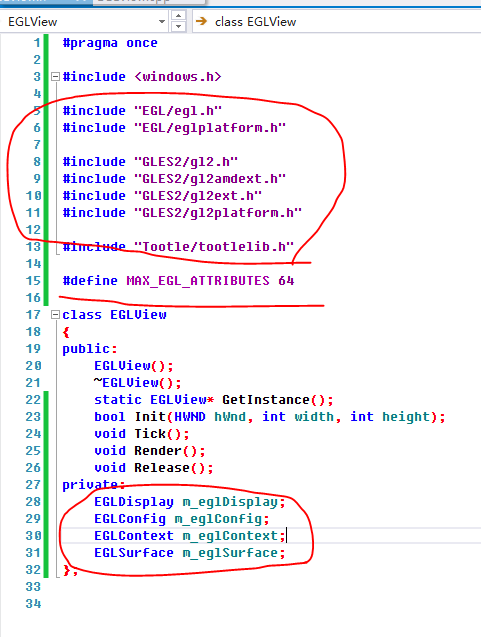481x637 pixels.
Task: Click on GetInstance method name
Action: coord(266,400)
